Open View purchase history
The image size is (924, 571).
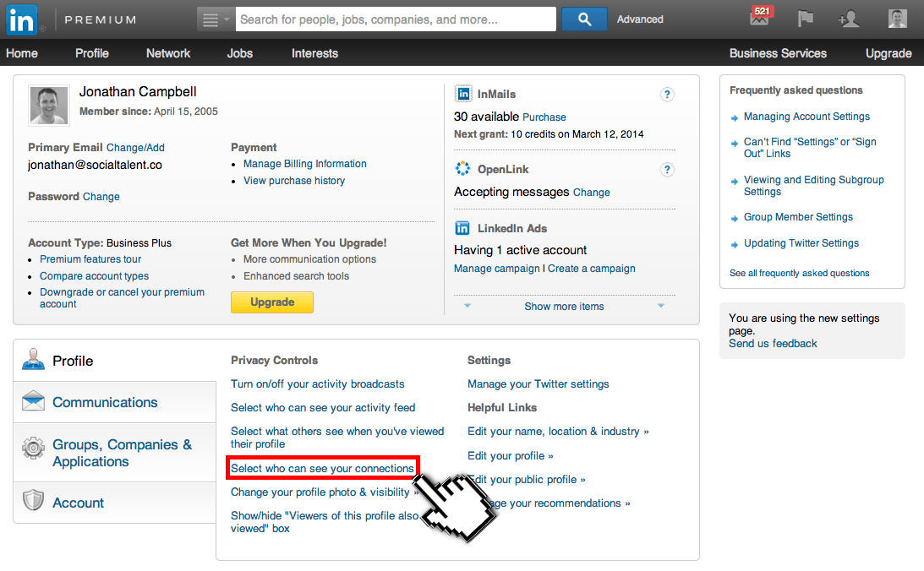pos(294,181)
